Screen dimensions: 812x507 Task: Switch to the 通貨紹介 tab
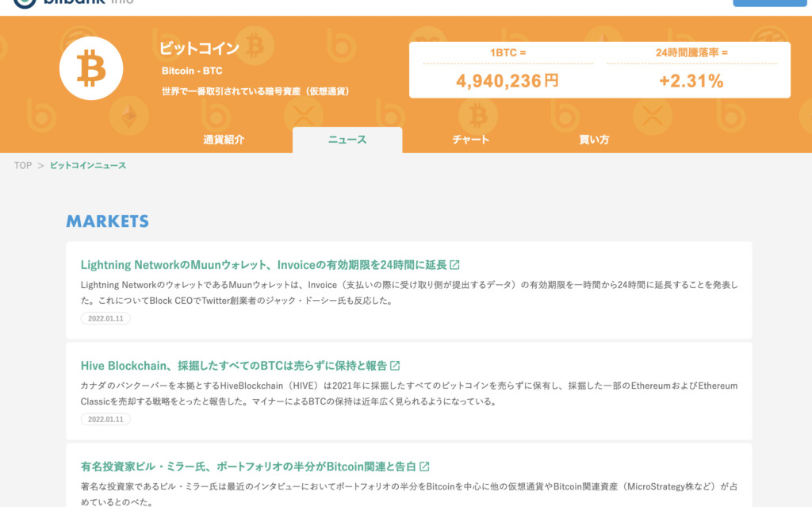click(x=224, y=140)
